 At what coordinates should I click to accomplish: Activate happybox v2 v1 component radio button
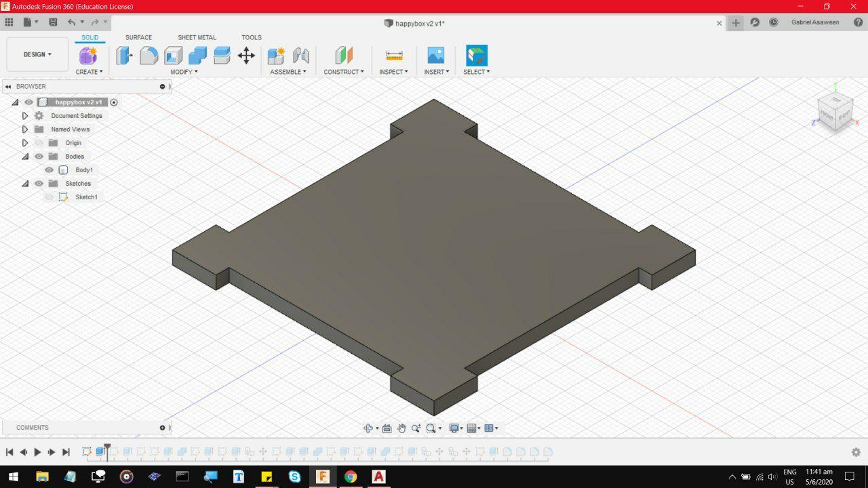[114, 102]
